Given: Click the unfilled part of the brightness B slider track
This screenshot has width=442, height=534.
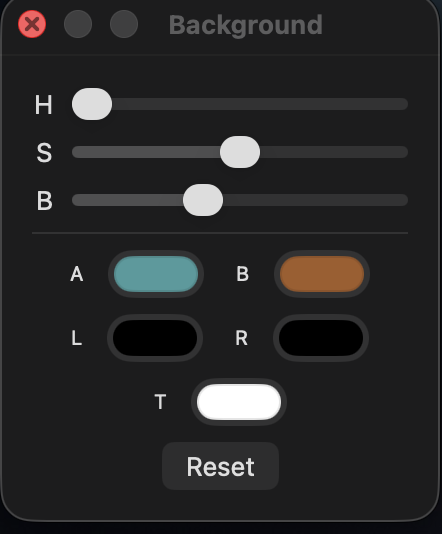Looking at the screenshot, I should [315, 200].
